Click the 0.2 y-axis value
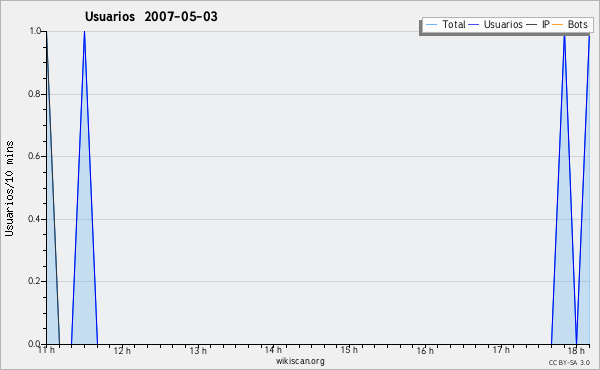This screenshot has width=600, height=370. coord(34,281)
